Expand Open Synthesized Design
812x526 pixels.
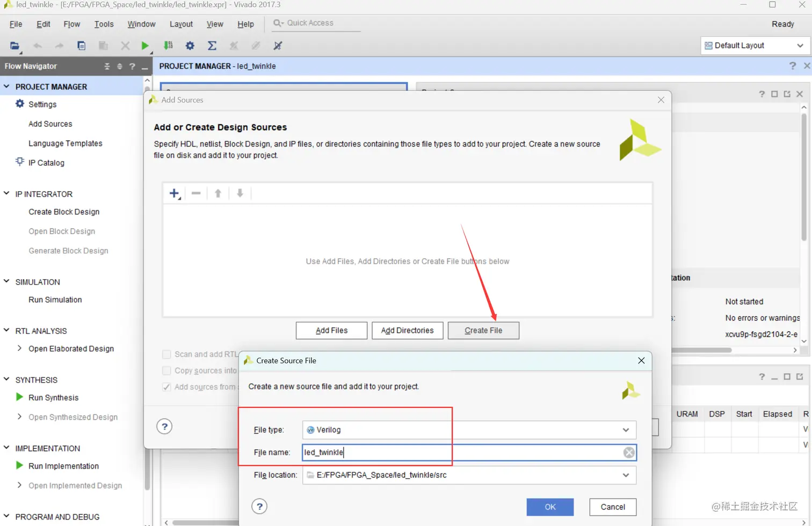(19, 417)
